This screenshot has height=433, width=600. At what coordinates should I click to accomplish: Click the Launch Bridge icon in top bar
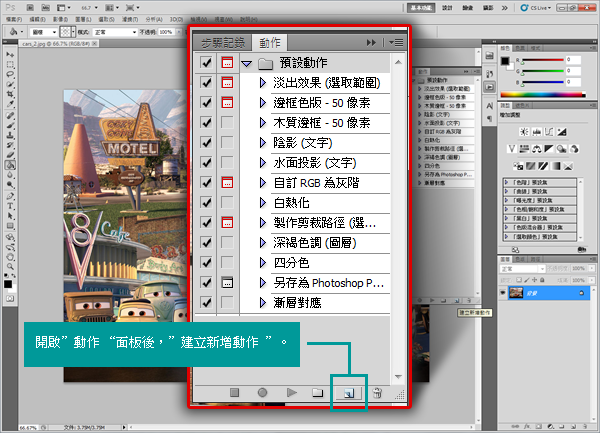30,7
